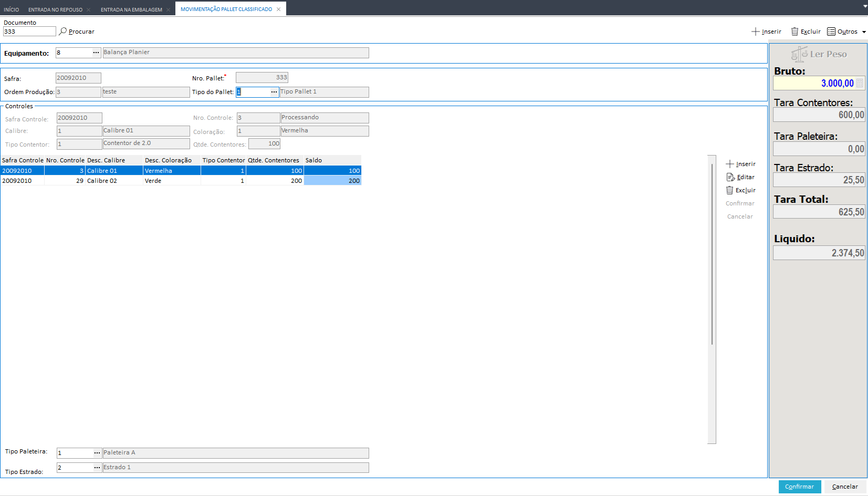Click the Outros list icon

[831, 32]
